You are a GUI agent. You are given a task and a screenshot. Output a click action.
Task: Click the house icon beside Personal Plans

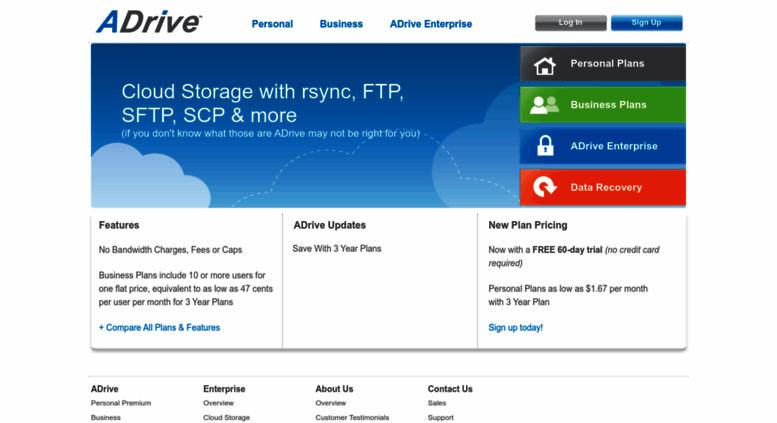click(x=545, y=65)
